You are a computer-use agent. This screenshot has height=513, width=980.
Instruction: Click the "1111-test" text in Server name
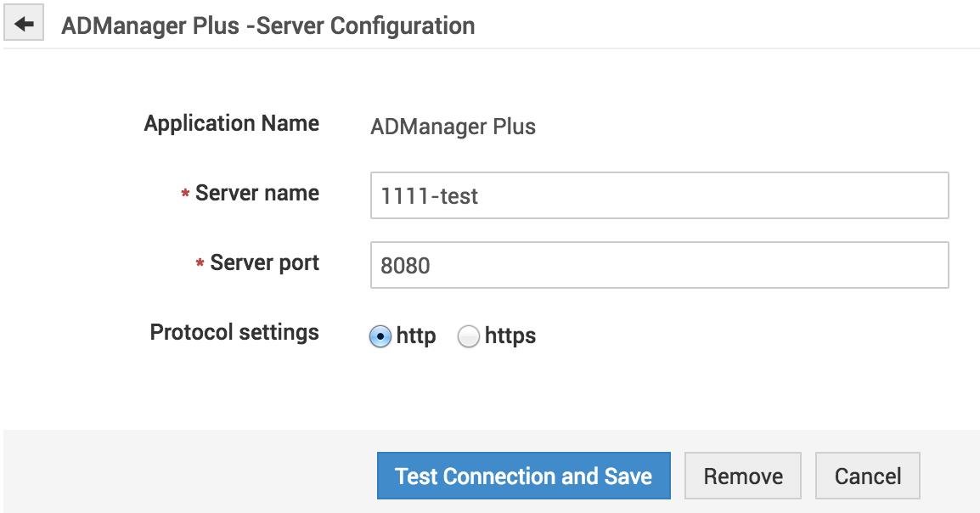pyautogui.click(x=430, y=197)
